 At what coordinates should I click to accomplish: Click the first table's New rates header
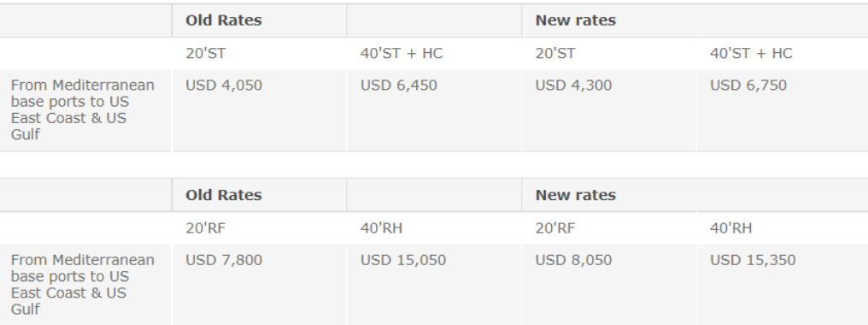pos(575,21)
